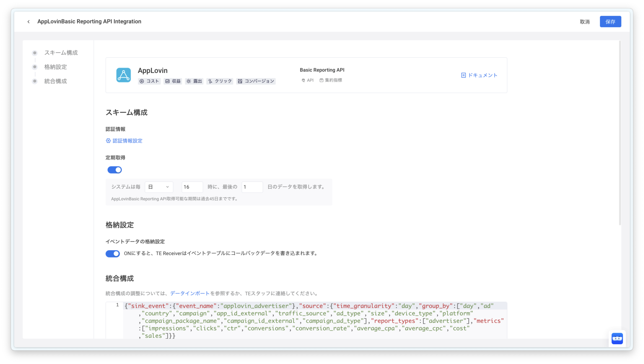Screen dimensions: 644x364
Task: Click the スキーム構成 section heading
Action: pyautogui.click(x=126, y=112)
